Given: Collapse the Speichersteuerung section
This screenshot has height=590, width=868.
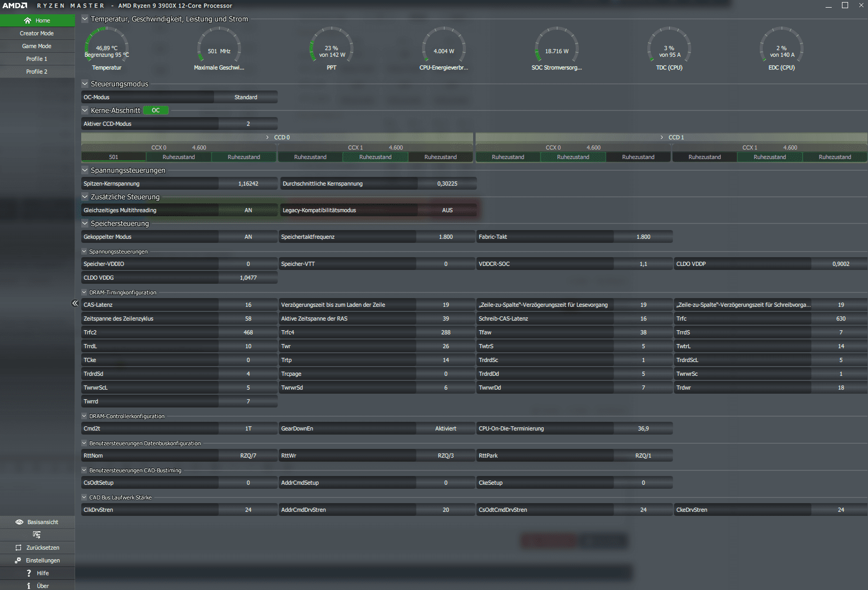Looking at the screenshot, I should (85, 223).
